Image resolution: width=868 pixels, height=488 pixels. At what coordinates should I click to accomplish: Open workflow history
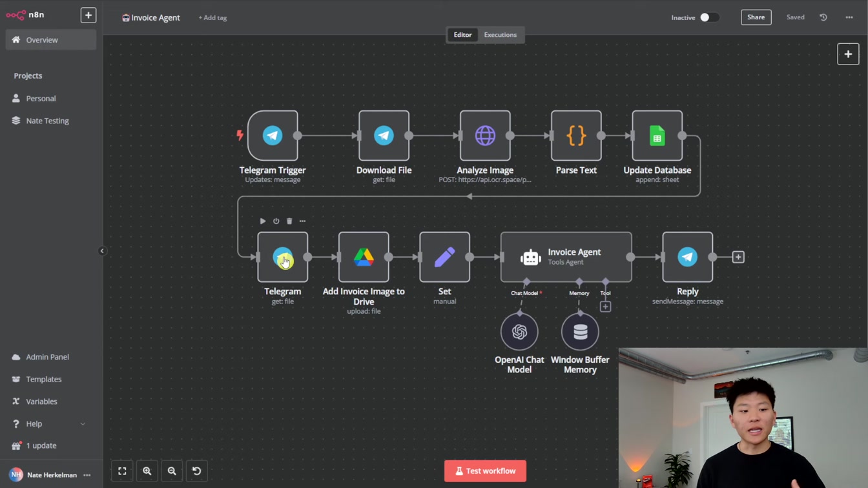tap(823, 17)
